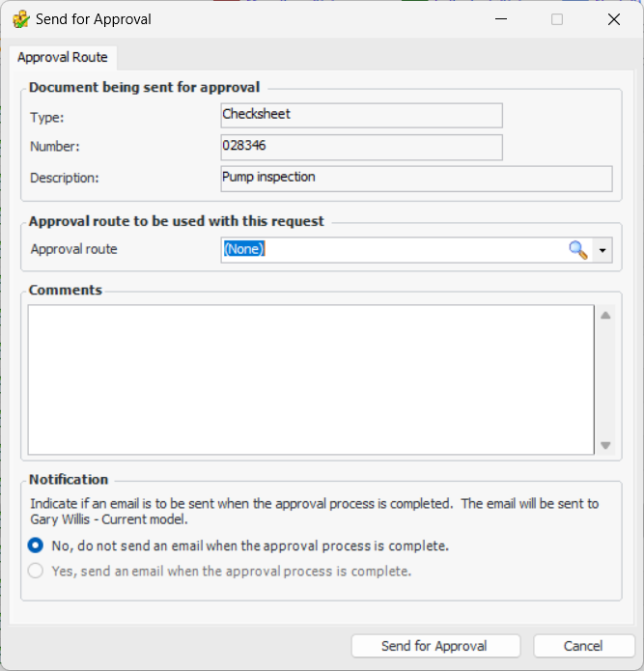The width and height of the screenshot is (644, 671).
Task: Click the Send for Approval button
Action: 435,646
